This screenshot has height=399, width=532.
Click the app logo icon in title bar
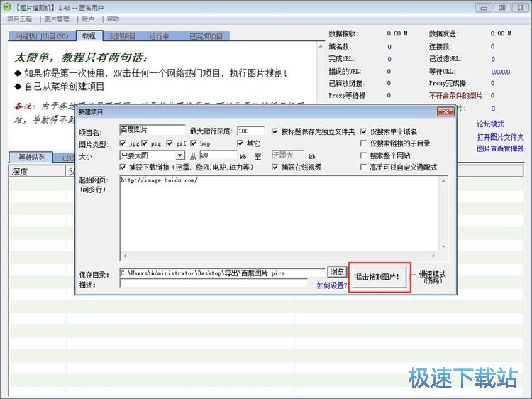[x=7, y=7]
